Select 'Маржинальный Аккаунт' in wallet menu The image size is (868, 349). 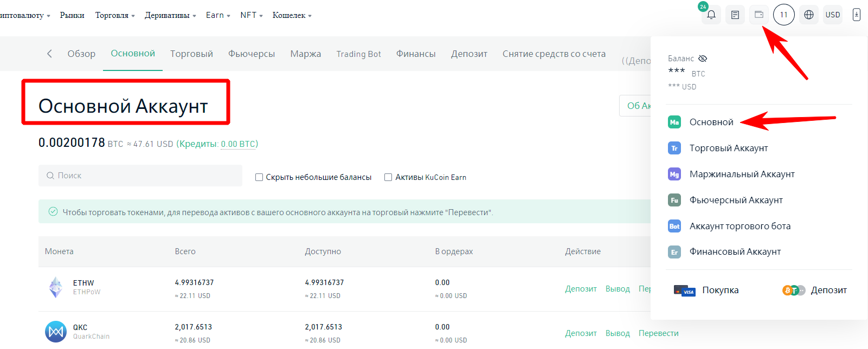(742, 174)
